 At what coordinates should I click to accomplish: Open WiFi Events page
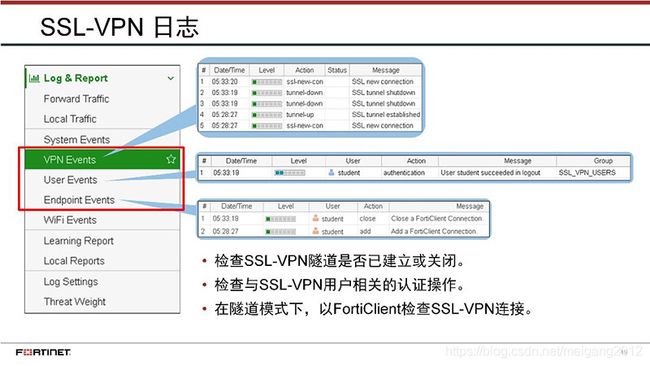point(70,220)
